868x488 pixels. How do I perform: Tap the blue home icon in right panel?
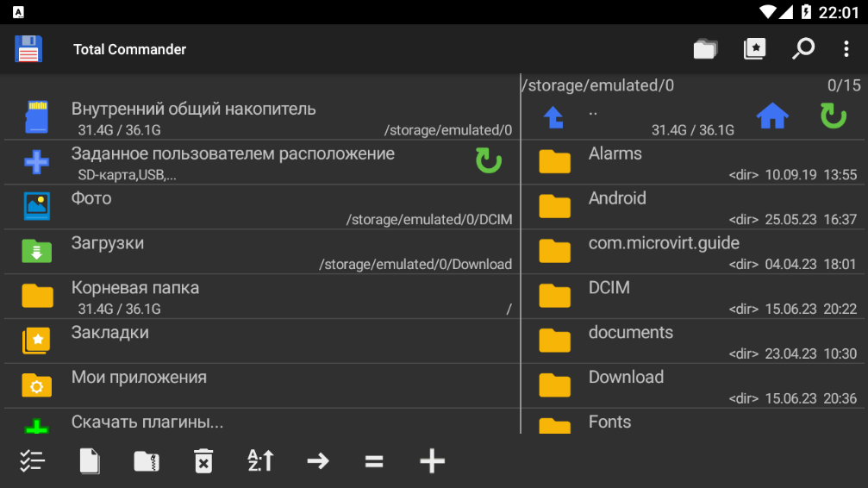(772, 116)
